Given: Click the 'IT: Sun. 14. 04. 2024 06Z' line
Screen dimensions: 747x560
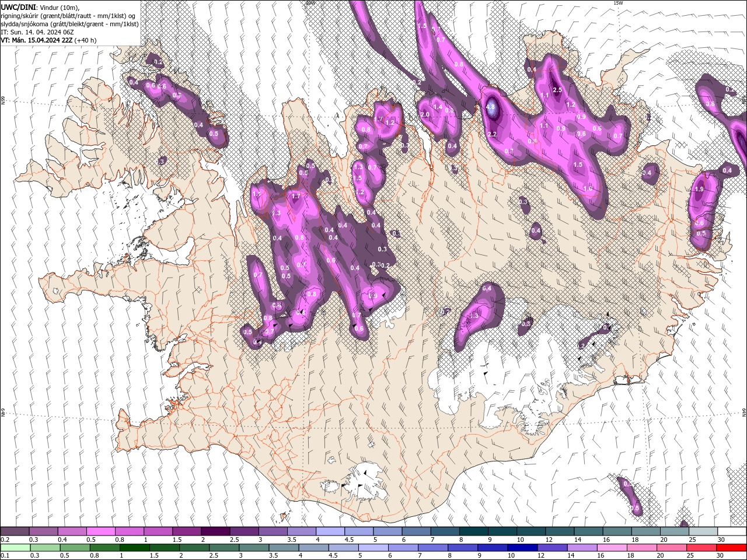Looking at the screenshot, I should pyautogui.click(x=37, y=32).
